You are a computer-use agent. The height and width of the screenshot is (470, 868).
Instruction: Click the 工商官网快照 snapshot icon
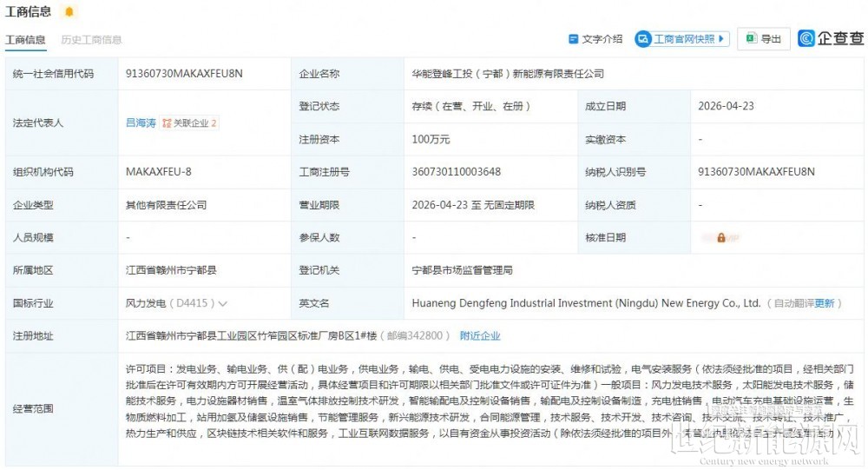tap(643, 39)
